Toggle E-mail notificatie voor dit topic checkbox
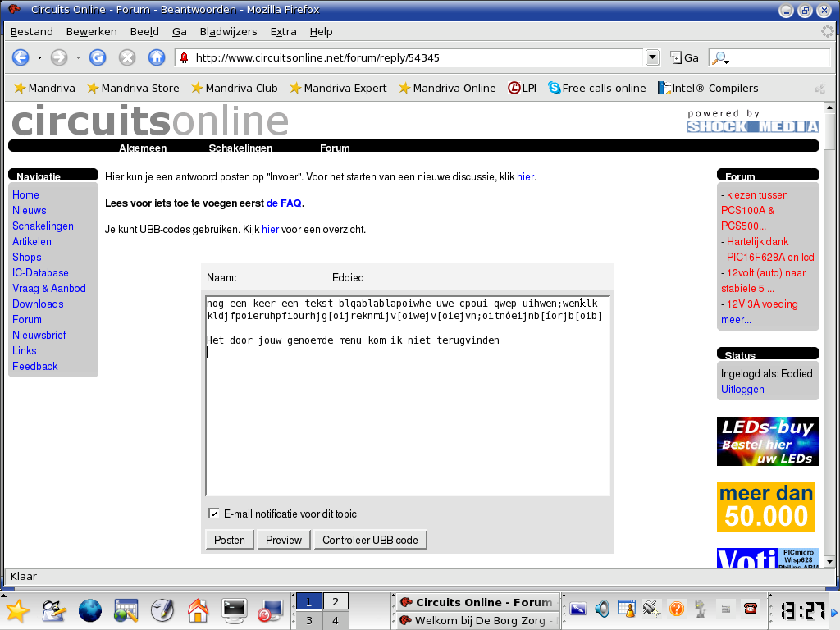Image resolution: width=840 pixels, height=630 pixels. coord(214,514)
